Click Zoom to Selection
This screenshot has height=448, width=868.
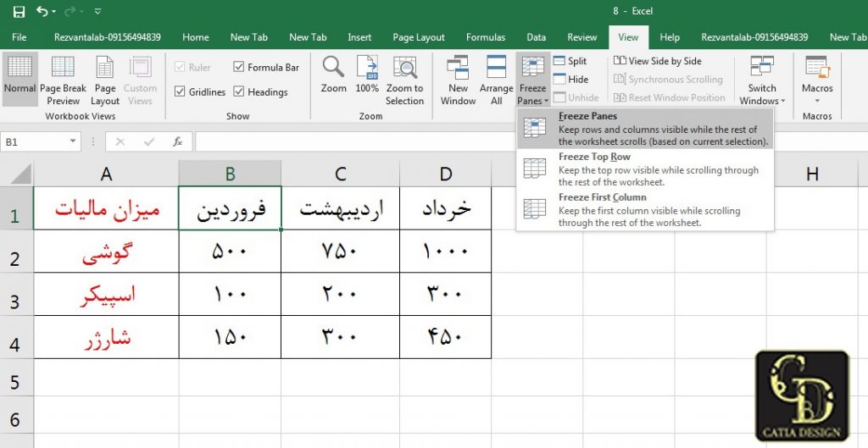[x=404, y=79]
